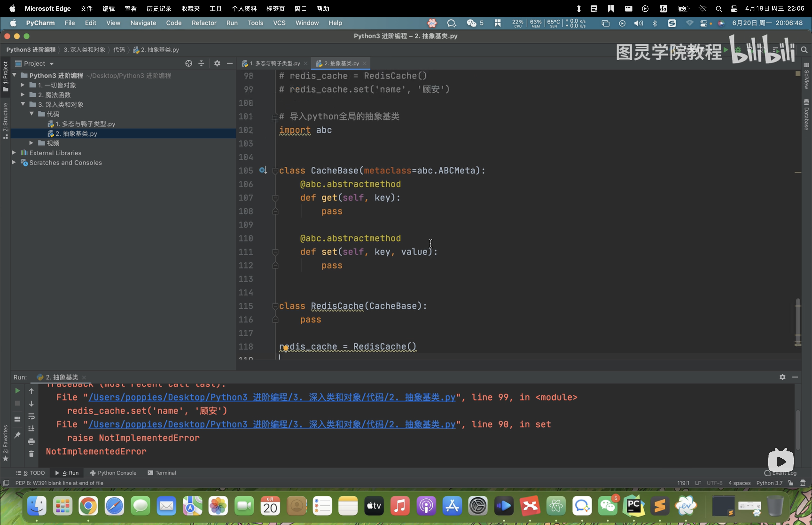Jump up the stack trace arrow

pyautogui.click(x=31, y=391)
